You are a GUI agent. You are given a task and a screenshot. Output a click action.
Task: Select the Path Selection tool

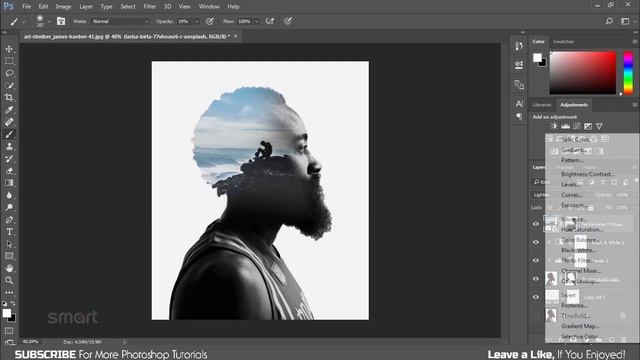(9, 244)
